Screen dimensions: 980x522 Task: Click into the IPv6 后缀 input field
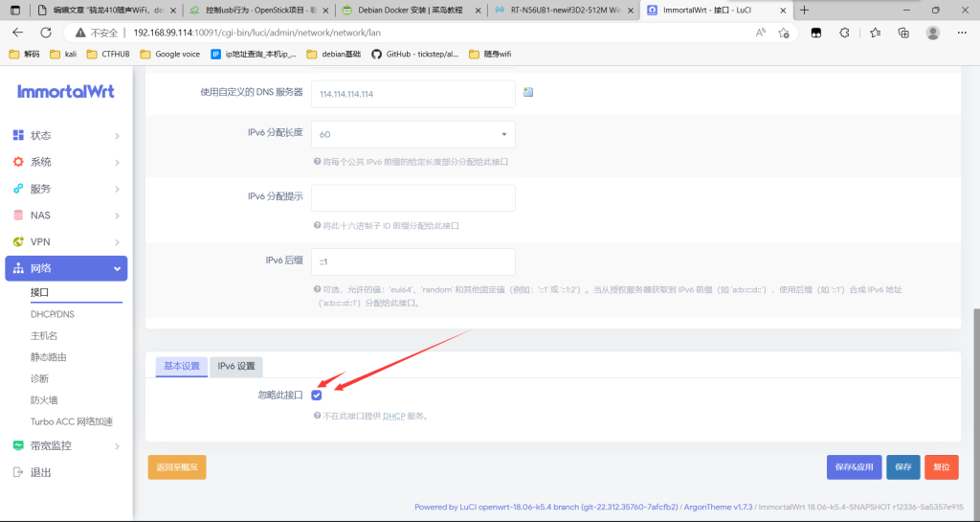[412, 261]
